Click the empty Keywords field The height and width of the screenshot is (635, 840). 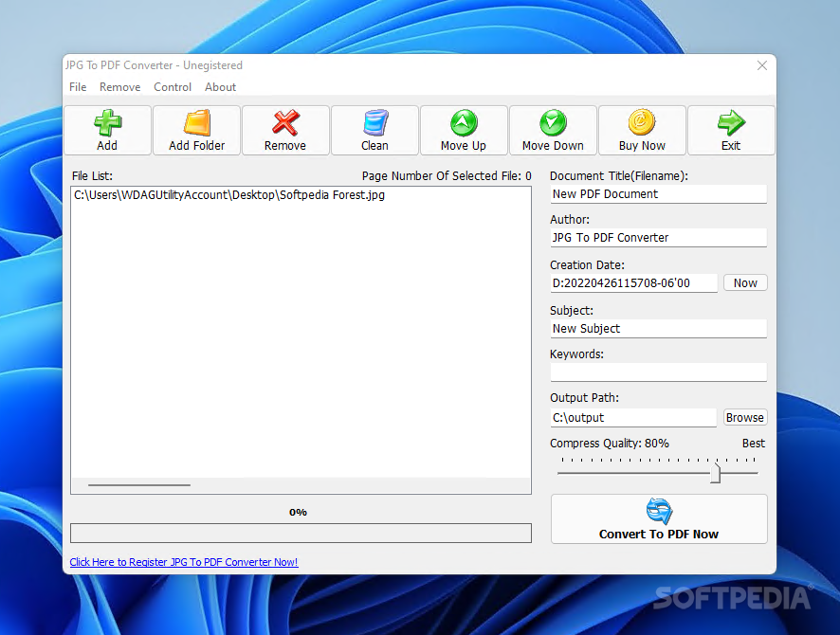coord(658,372)
